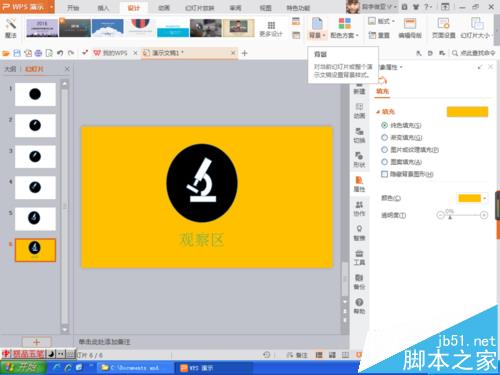The height and width of the screenshot is (375, 500).
Task: Open the Start ribbon tab
Action: 73,8
